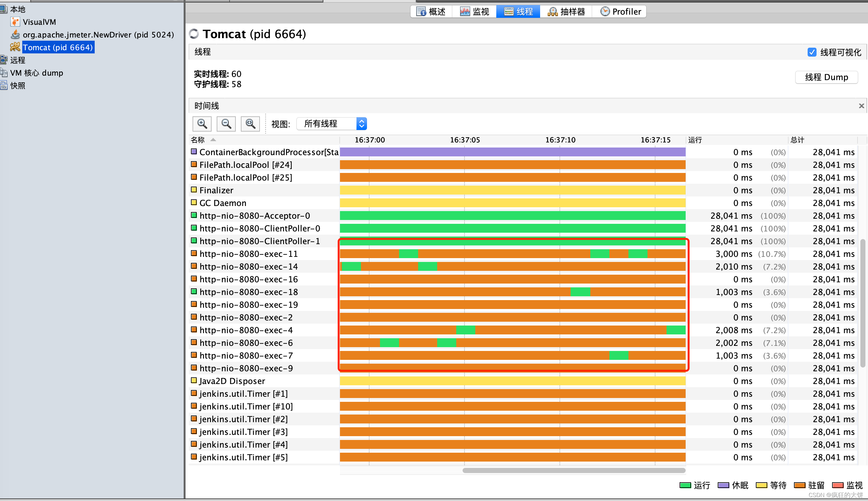Click the green timeline bar of Acceptor-0
This screenshot has width=868, height=501.
click(513, 216)
